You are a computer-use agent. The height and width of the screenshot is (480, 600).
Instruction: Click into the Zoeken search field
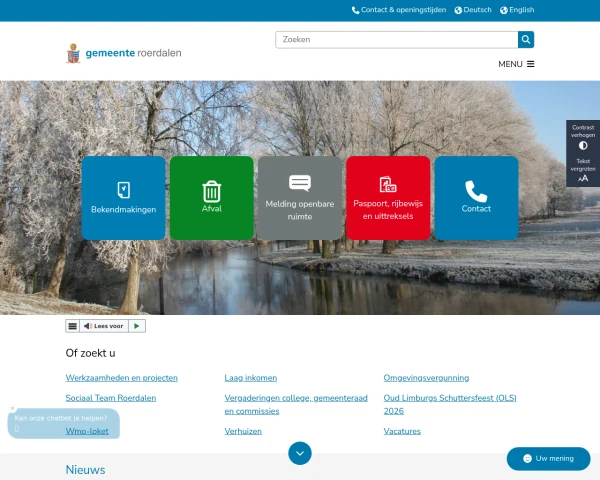(x=395, y=40)
